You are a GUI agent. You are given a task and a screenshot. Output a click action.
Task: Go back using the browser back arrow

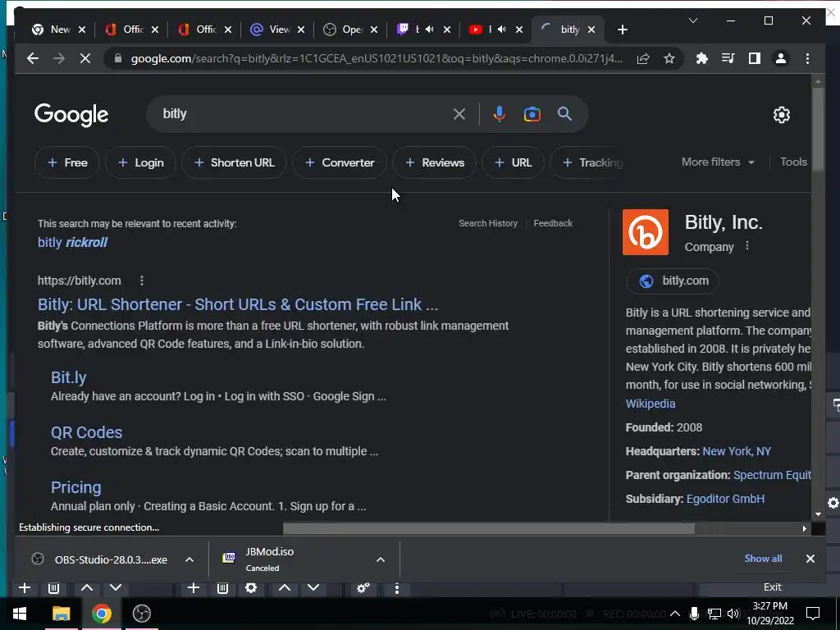(x=33, y=58)
